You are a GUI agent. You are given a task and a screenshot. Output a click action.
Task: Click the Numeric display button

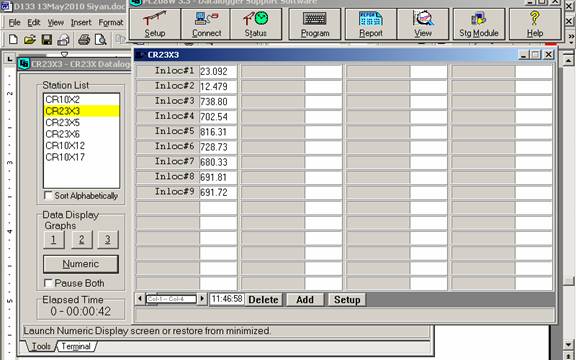click(81, 264)
